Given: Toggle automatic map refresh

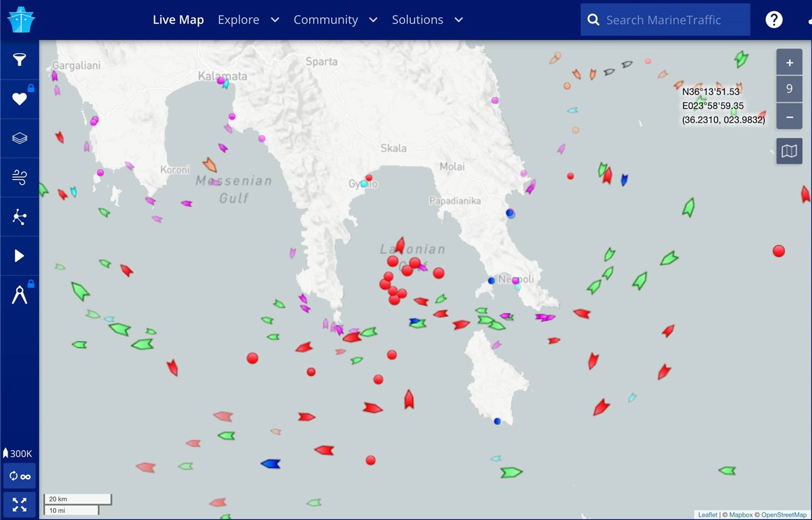Looking at the screenshot, I should click(x=19, y=476).
